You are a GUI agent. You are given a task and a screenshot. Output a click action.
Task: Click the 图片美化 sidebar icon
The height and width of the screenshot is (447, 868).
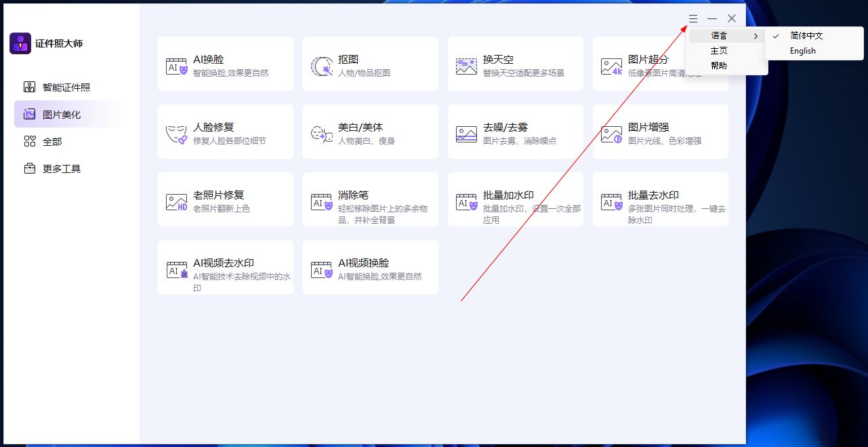29,114
